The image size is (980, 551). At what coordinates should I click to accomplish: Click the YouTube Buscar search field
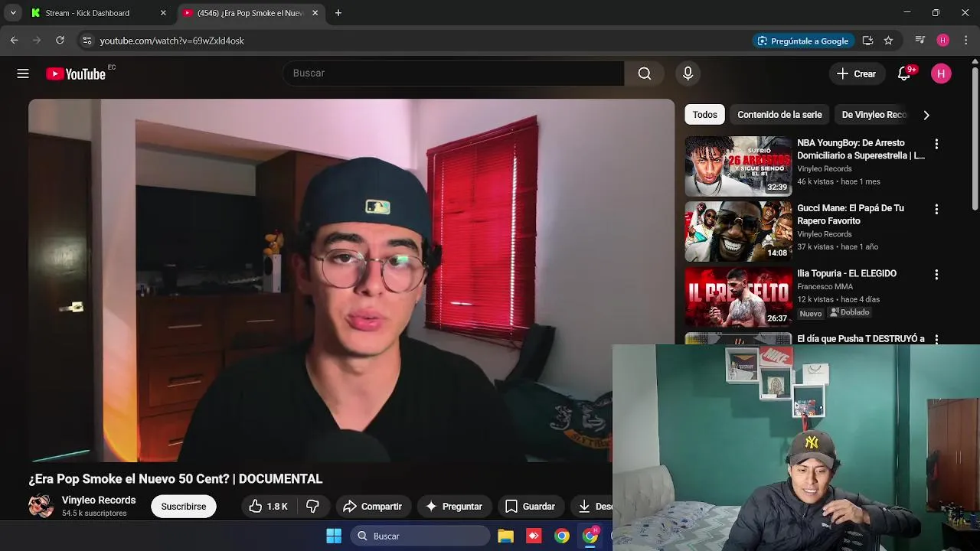click(453, 73)
